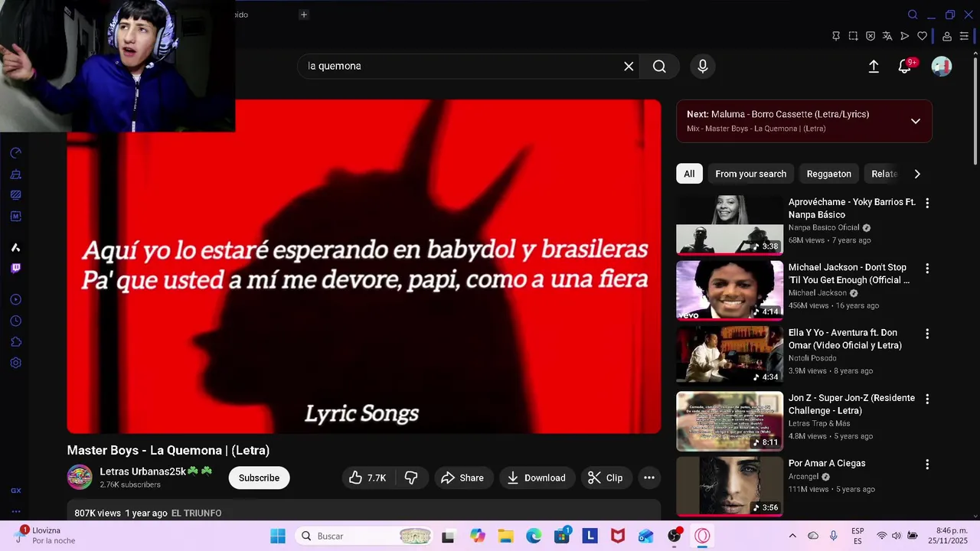Viewport: 980px width, 551px height.
Task: Click the YouTube search magnifier button
Action: point(659,67)
